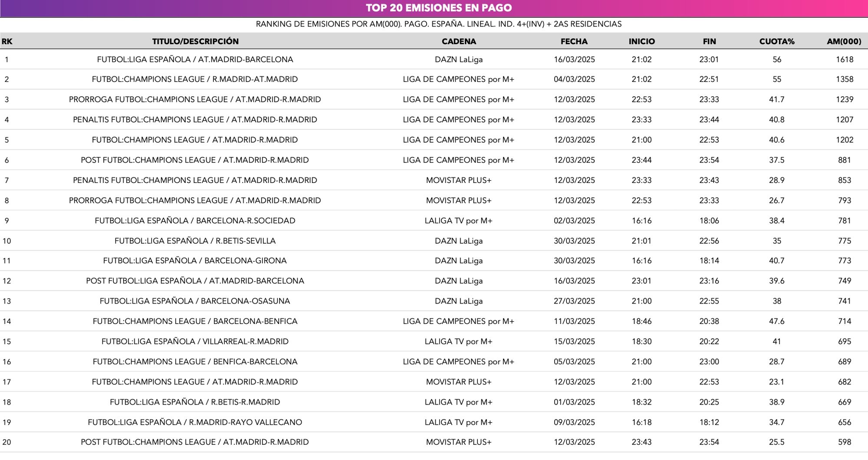
Task: Select the POST FUTBOL entry ranked twentieth
Action: [194, 442]
